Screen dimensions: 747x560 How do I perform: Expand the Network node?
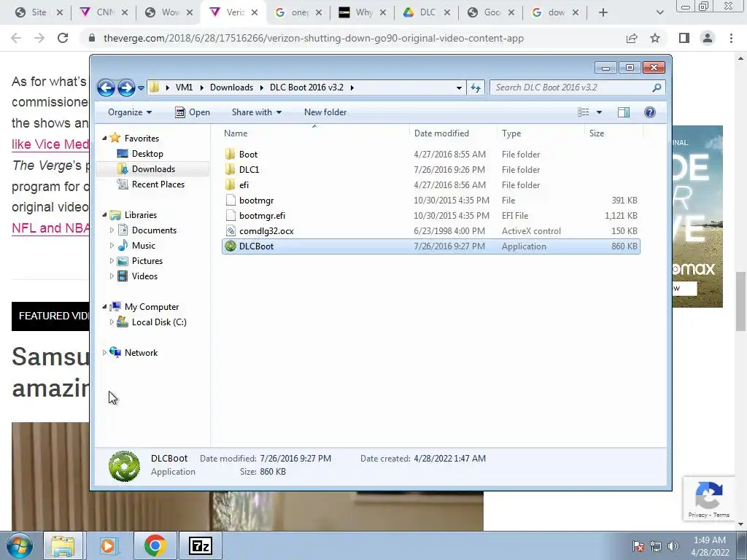coord(105,353)
